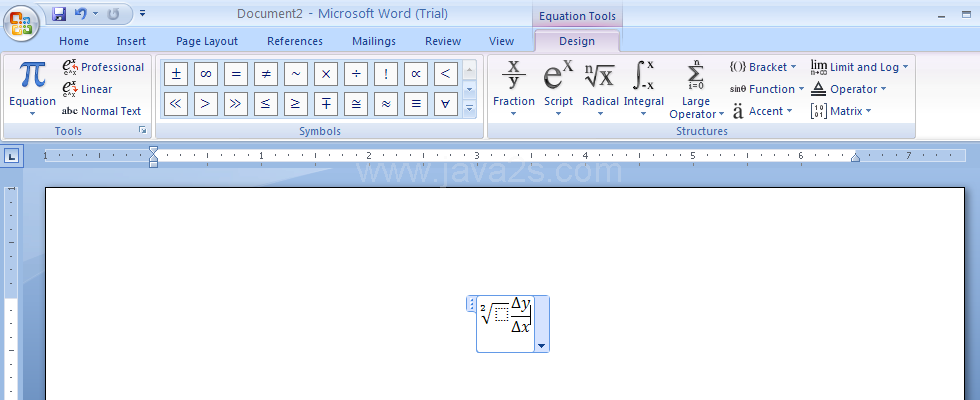This screenshot has height=400, width=980.
Task: Insert the proportional-to symbol
Action: pyautogui.click(x=416, y=74)
